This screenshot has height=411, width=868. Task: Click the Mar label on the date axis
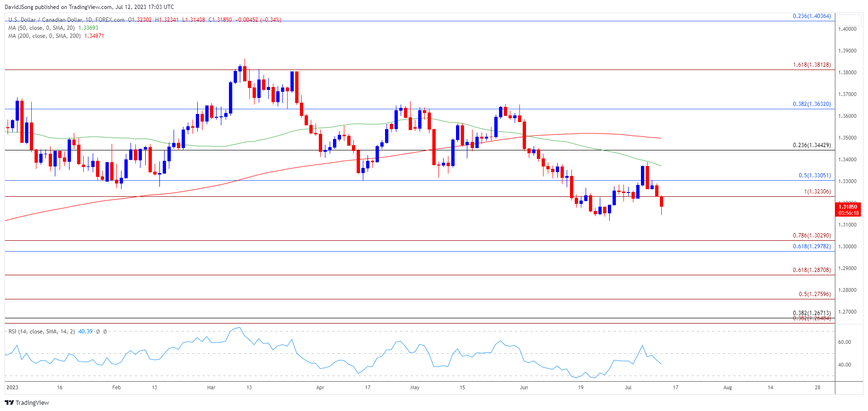[x=211, y=387]
